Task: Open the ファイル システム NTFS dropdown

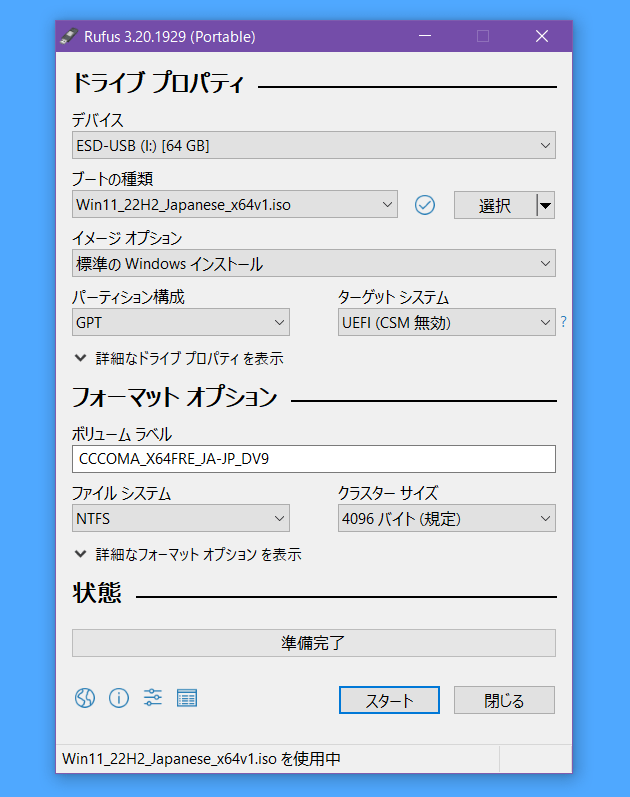Action: coord(181,518)
